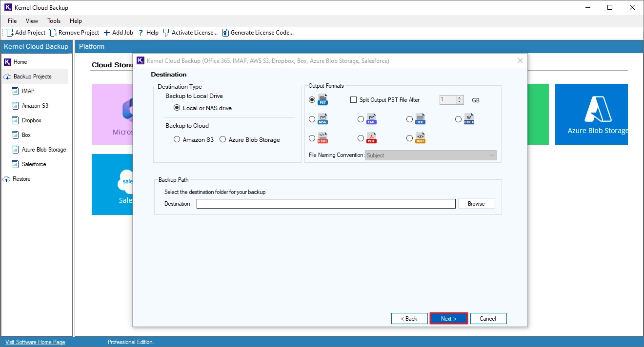Screen dimensions: 644x347
Task: Click the PST file format icon
Action: click(323, 100)
